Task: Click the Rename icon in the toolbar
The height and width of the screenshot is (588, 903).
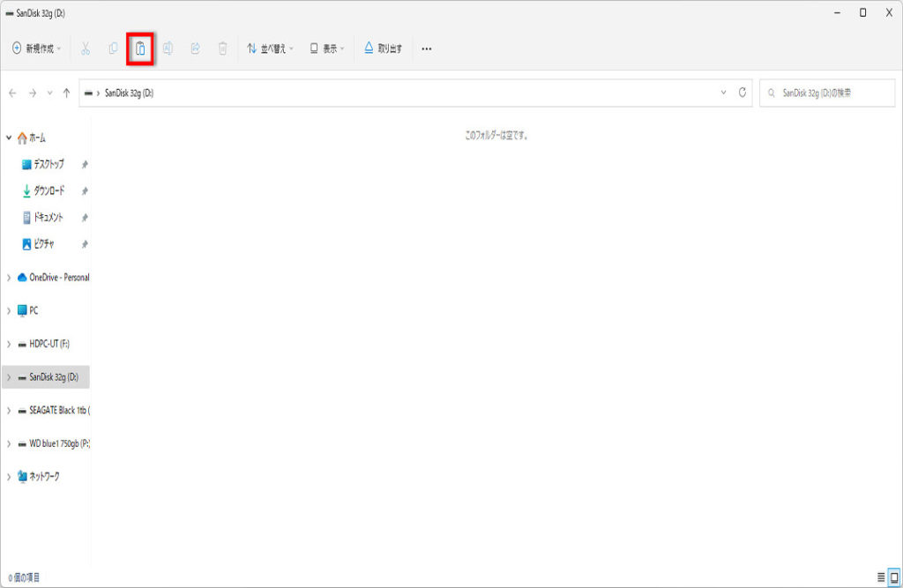Action: click(168, 48)
